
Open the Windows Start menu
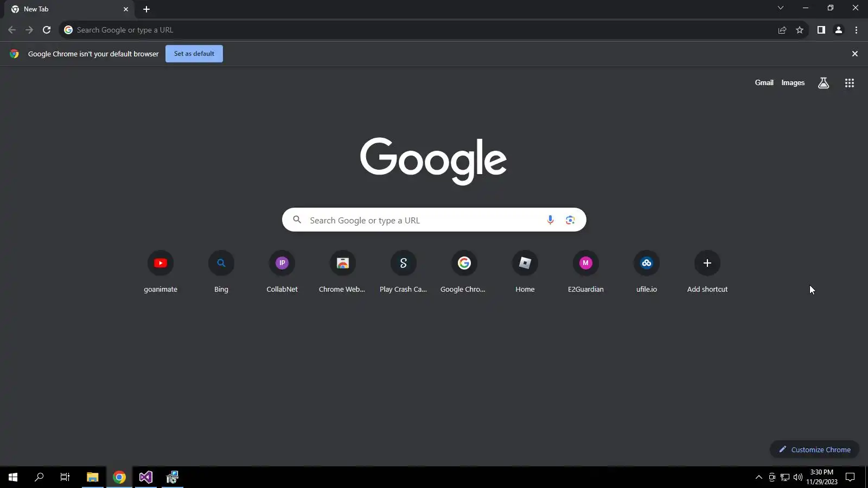[x=13, y=477]
